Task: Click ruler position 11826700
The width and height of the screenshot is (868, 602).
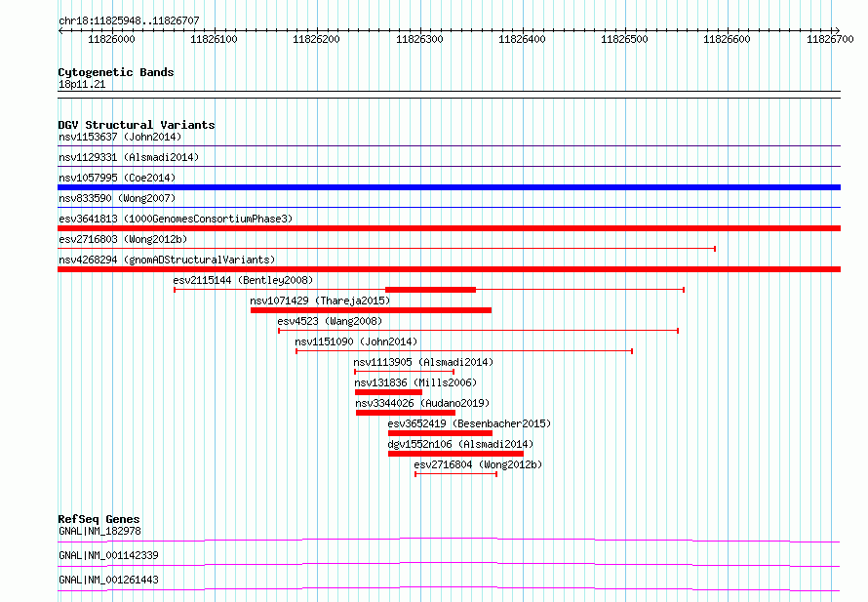Action: [x=830, y=39]
